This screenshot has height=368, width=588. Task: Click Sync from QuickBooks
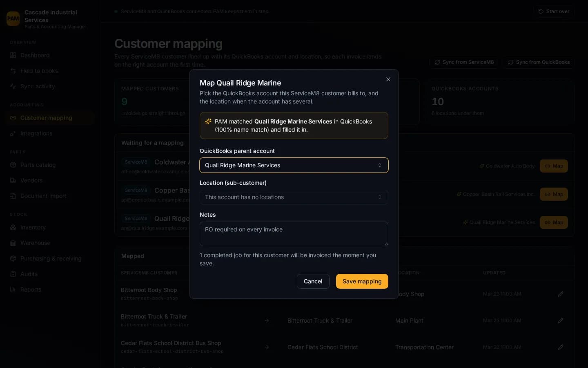click(539, 62)
